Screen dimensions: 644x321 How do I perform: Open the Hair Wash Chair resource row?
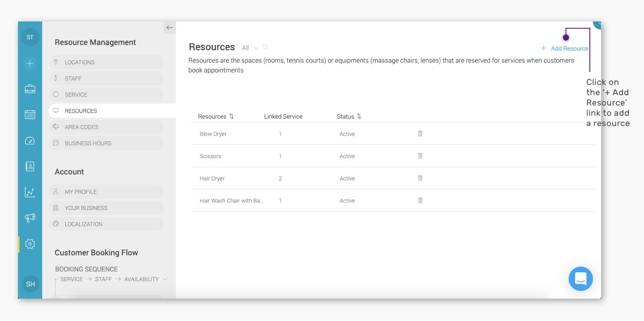[x=393, y=201]
